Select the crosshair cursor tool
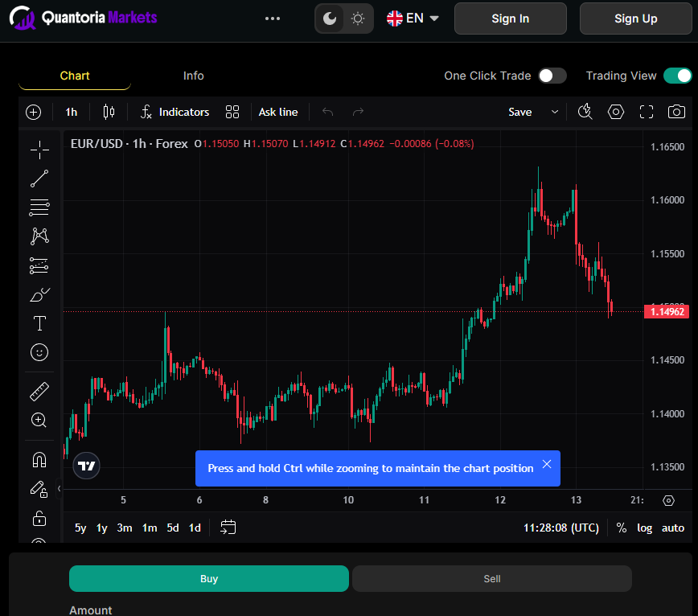Screen dimensions: 698x616 click(39, 150)
